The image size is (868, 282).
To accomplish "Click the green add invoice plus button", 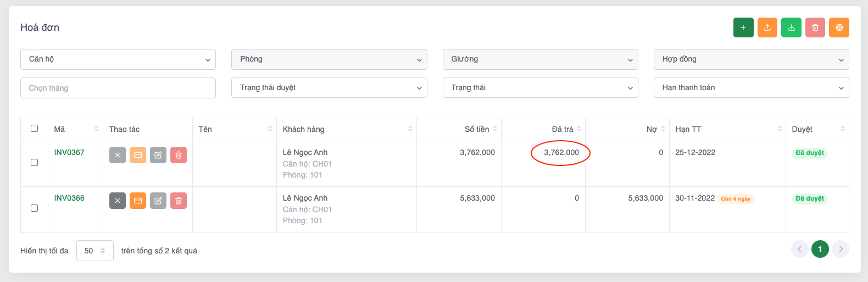I will coord(743,27).
